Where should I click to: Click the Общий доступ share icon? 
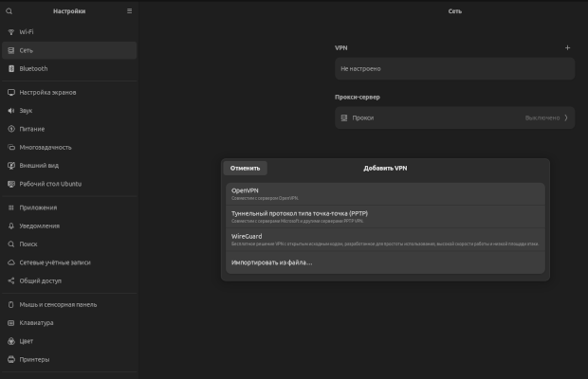point(11,280)
